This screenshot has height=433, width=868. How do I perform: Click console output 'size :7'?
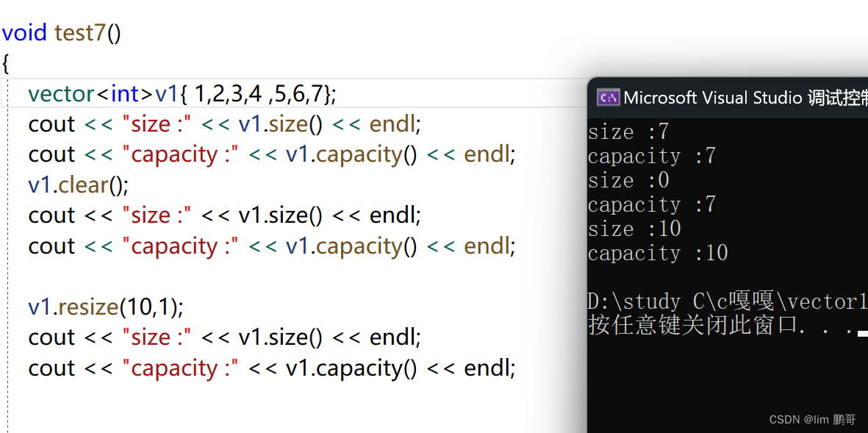(x=628, y=132)
